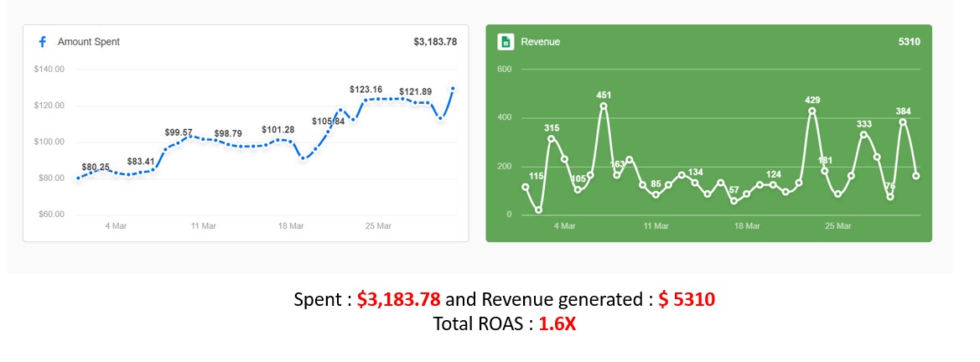The height and width of the screenshot is (362, 980).
Task: Select the 57 low point on Revenue chart
Action: click(734, 201)
